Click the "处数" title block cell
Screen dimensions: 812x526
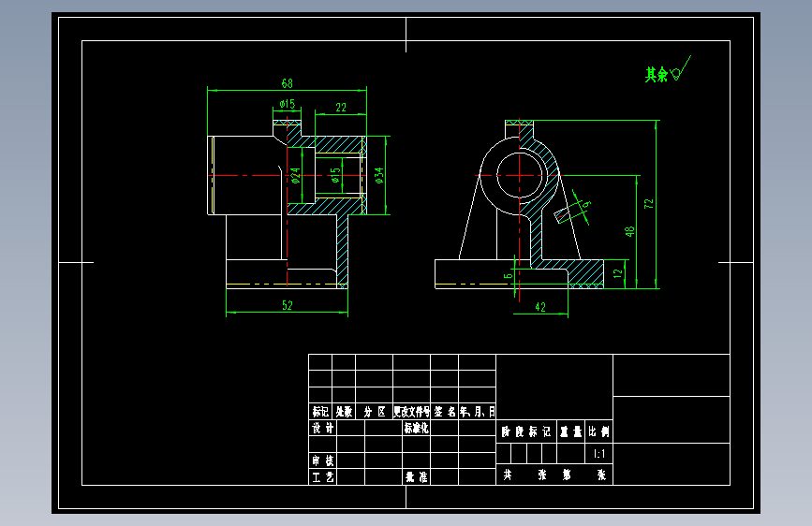point(344,412)
